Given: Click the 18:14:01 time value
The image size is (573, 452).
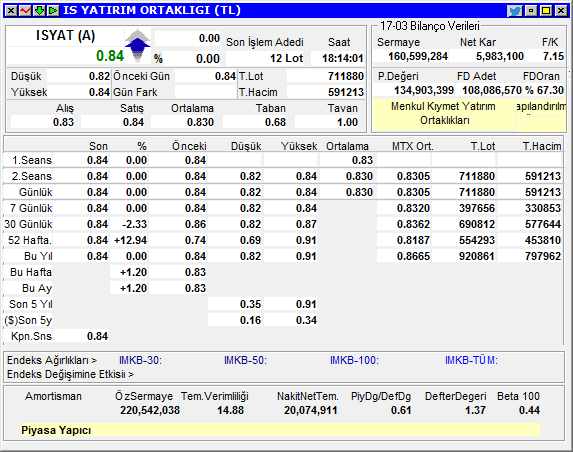Looking at the screenshot, I should coord(342,58).
